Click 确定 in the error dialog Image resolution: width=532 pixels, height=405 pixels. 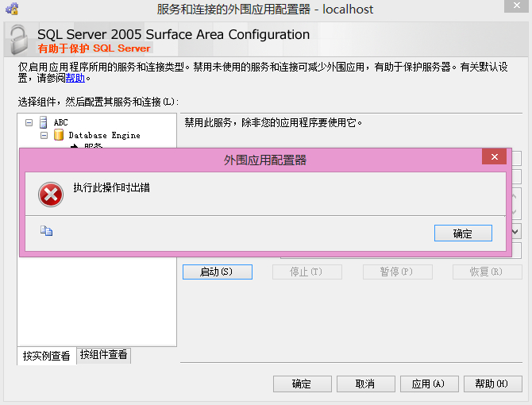(x=463, y=233)
